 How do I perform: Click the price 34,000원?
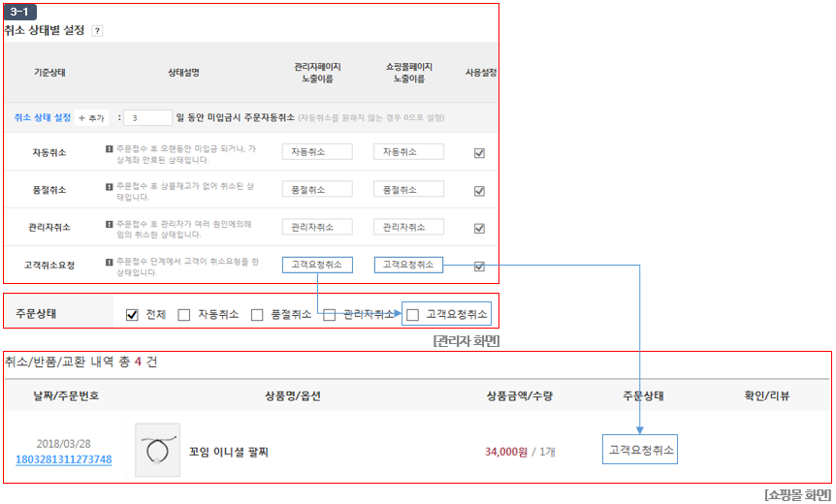pyautogui.click(x=506, y=452)
